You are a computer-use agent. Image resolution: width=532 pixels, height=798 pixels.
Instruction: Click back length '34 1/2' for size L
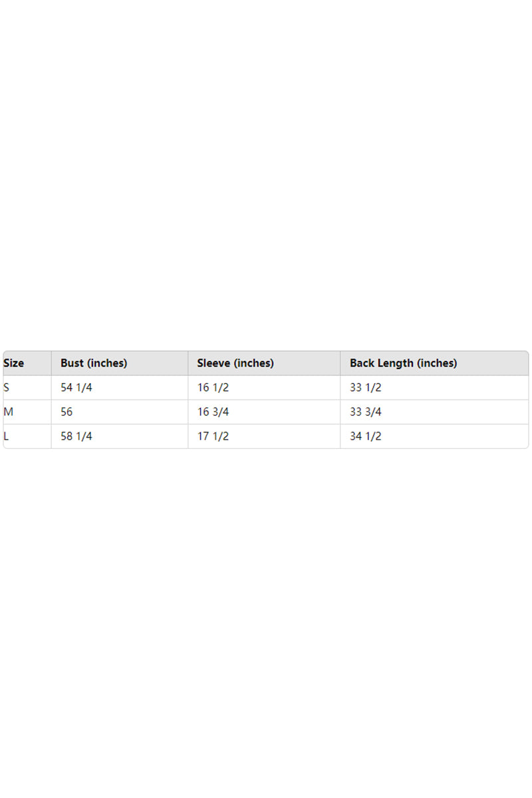(x=366, y=436)
